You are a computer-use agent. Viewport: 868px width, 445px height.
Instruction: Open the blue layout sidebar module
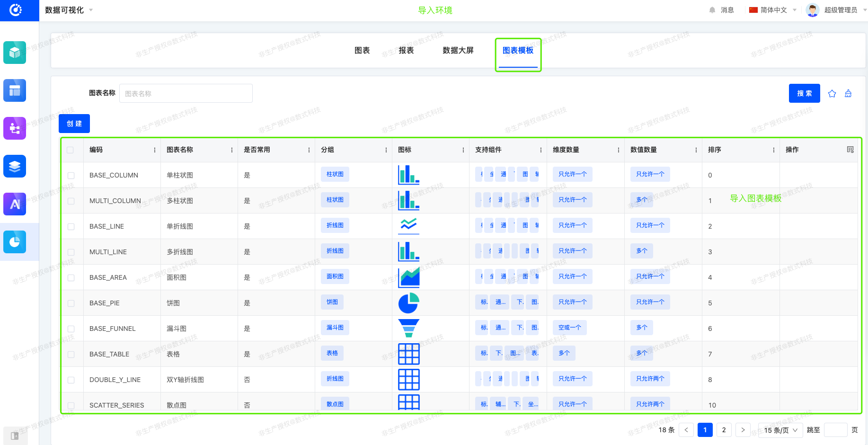(15, 90)
